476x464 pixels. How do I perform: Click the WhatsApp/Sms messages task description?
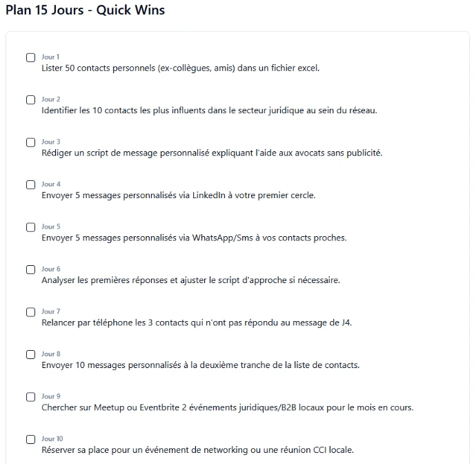tap(194, 238)
